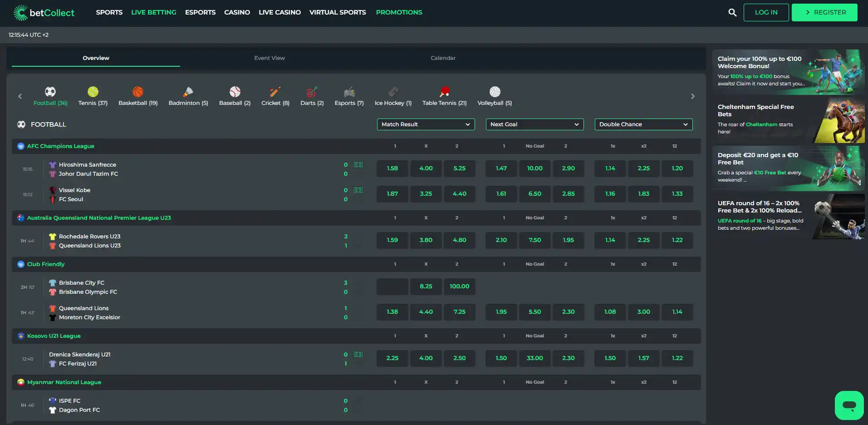Choose the Badminton sport icon

click(x=188, y=92)
